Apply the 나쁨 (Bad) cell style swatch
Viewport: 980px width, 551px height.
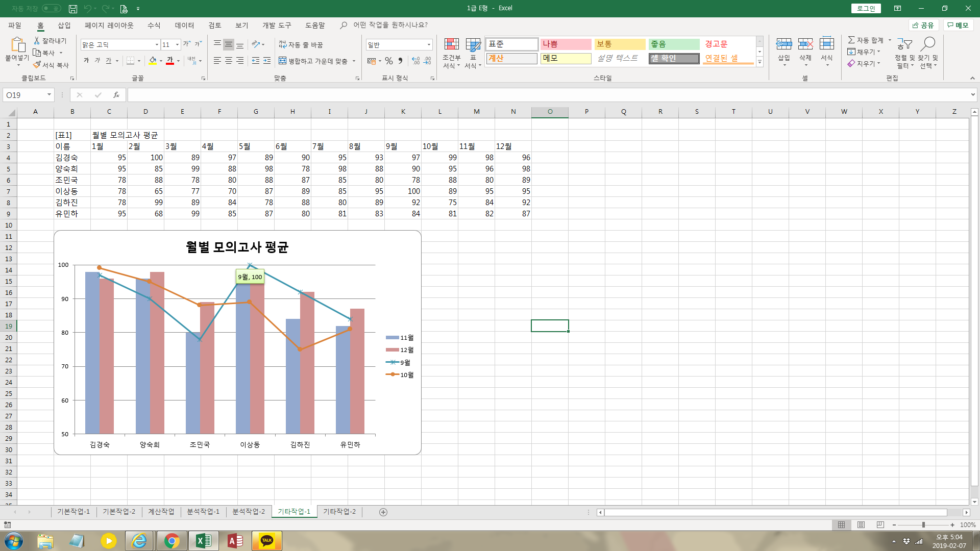coord(566,44)
